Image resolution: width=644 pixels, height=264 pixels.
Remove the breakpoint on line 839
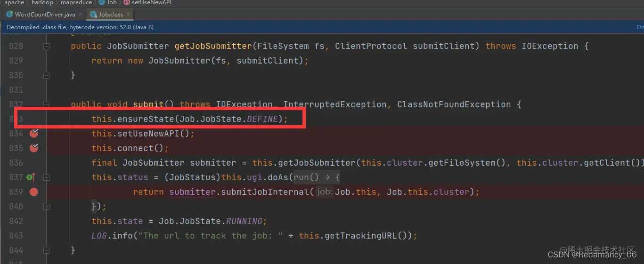(x=33, y=192)
